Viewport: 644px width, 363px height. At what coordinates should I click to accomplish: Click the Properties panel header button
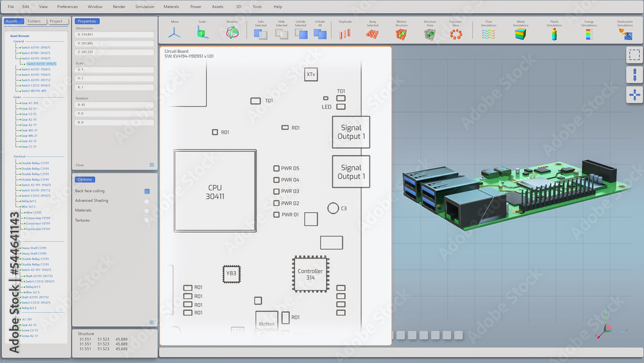(87, 21)
